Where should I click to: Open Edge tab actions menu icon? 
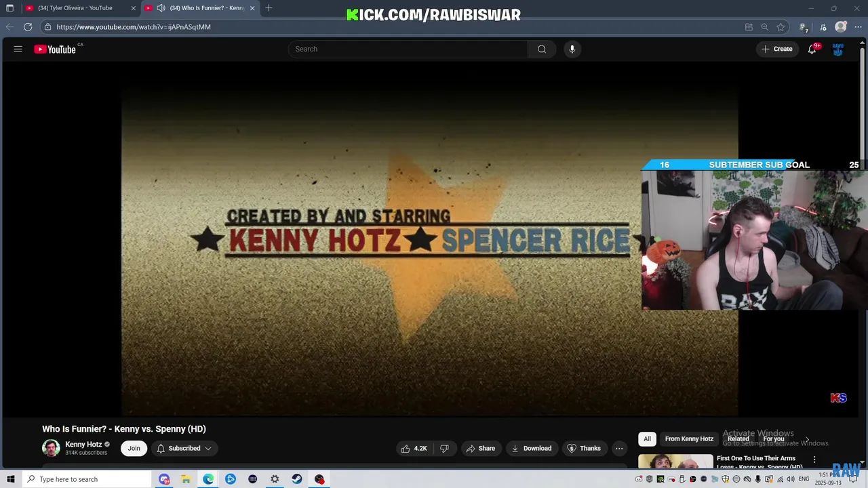coord(9,8)
